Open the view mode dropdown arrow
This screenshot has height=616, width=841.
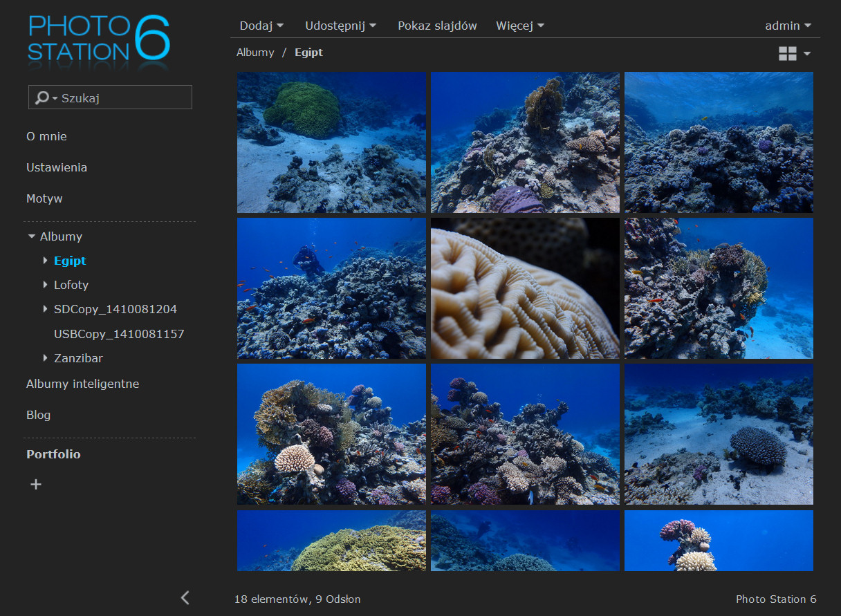[x=806, y=53]
